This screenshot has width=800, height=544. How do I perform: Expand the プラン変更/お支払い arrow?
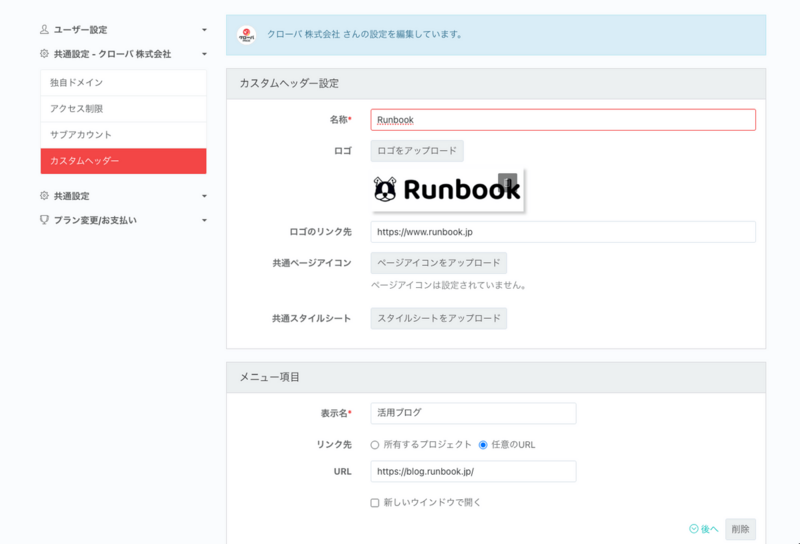click(x=204, y=220)
